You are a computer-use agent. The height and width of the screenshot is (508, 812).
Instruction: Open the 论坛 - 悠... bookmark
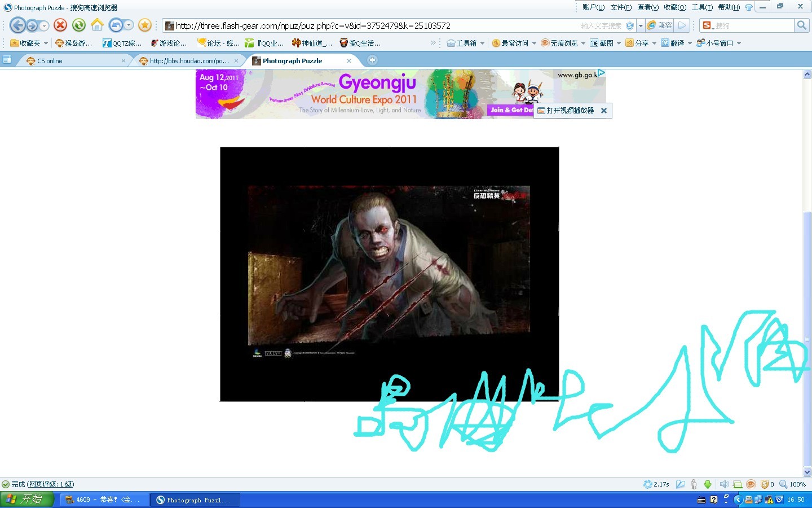point(218,43)
